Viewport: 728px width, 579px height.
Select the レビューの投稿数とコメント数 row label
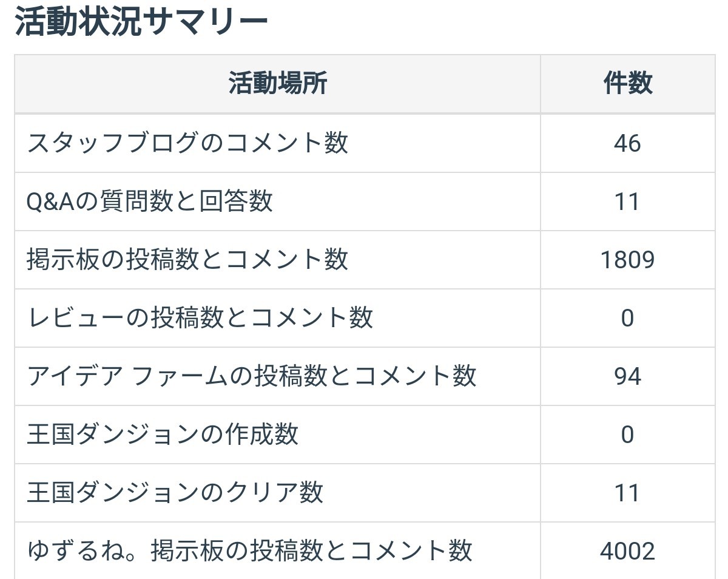click(x=200, y=318)
